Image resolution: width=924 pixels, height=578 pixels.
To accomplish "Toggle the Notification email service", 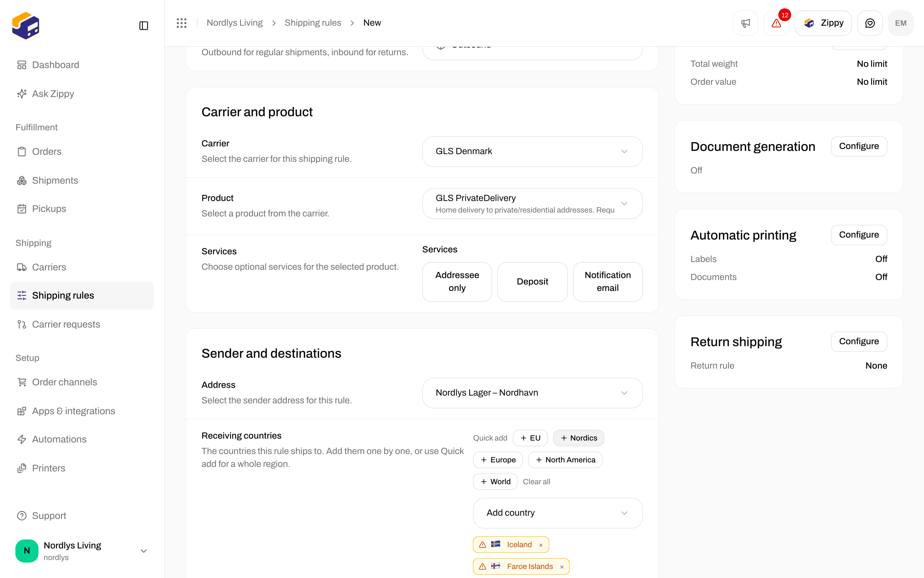I will tap(607, 282).
